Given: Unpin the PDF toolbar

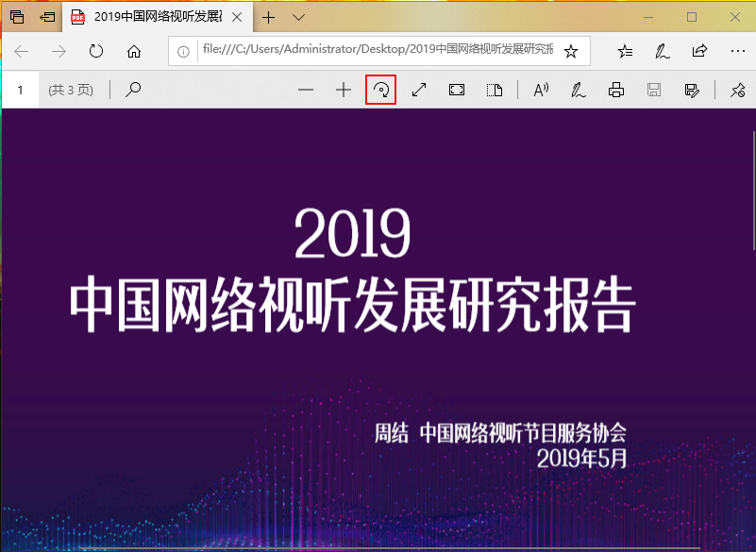Looking at the screenshot, I should pos(737,90).
